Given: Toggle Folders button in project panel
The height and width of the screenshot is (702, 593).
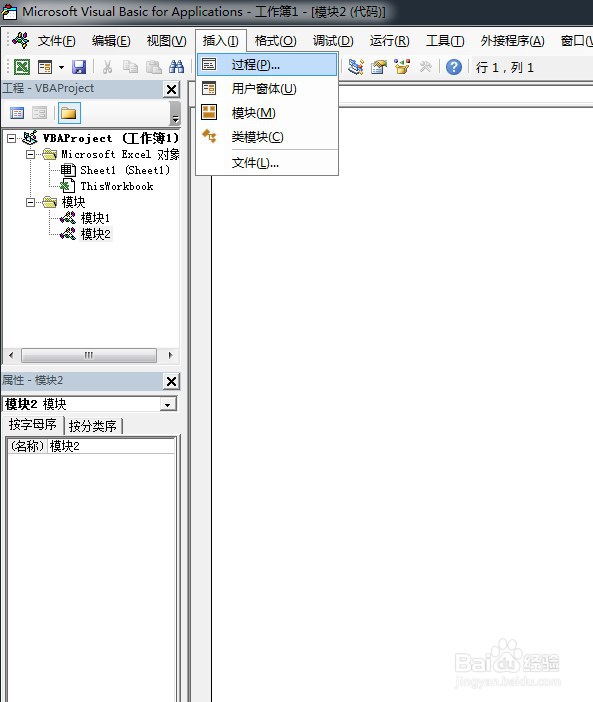Looking at the screenshot, I should 69,113.
